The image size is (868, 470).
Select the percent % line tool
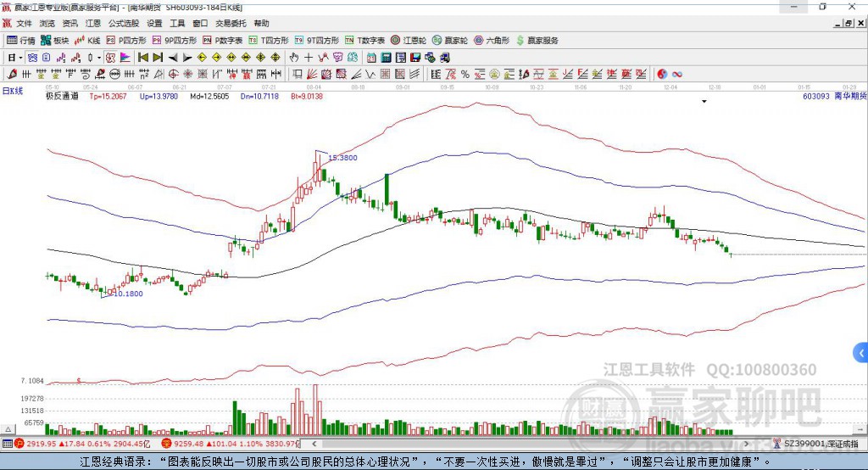click(x=465, y=74)
